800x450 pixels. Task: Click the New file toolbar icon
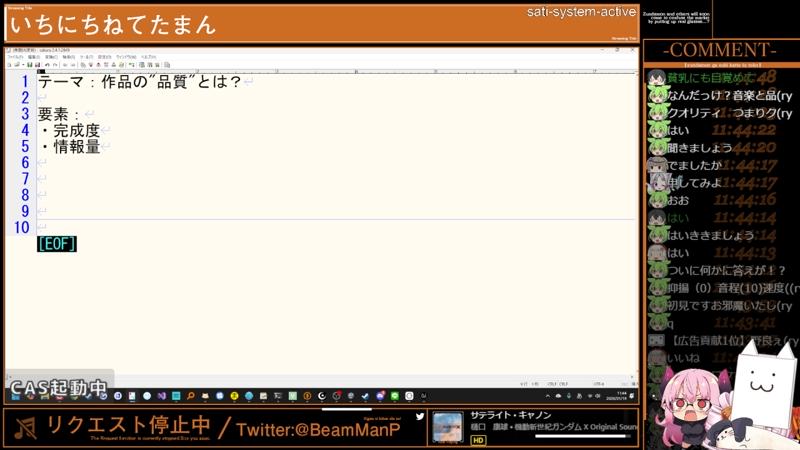pyautogui.click(x=9, y=65)
